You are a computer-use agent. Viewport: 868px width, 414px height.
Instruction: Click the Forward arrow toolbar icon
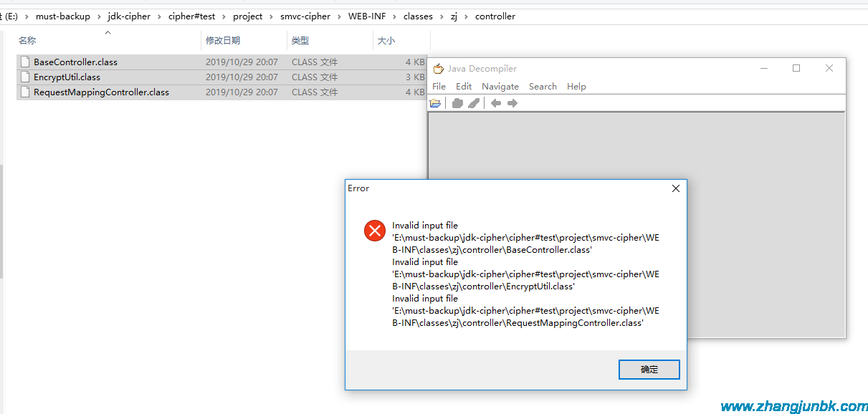(512, 103)
